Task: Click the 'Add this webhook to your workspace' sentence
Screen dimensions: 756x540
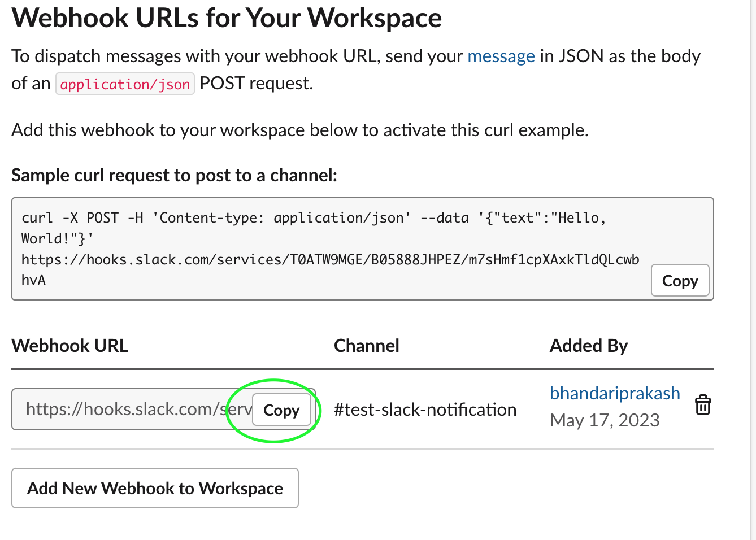Action: [300, 130]
